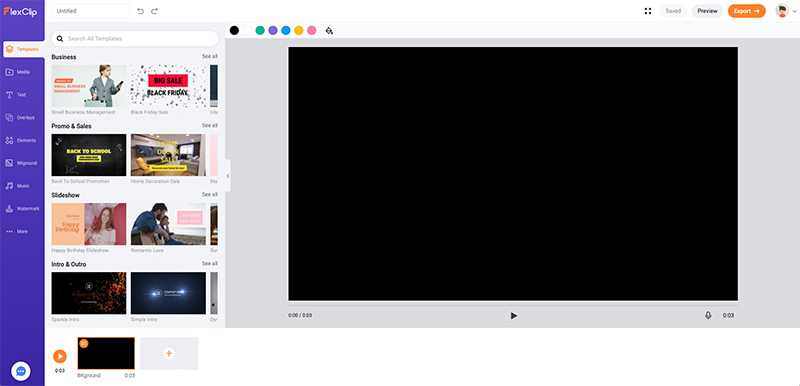Screen dimensions: 800x386
Task: Undo the last action with the undo arrow
Action: (x=141, y=11)
